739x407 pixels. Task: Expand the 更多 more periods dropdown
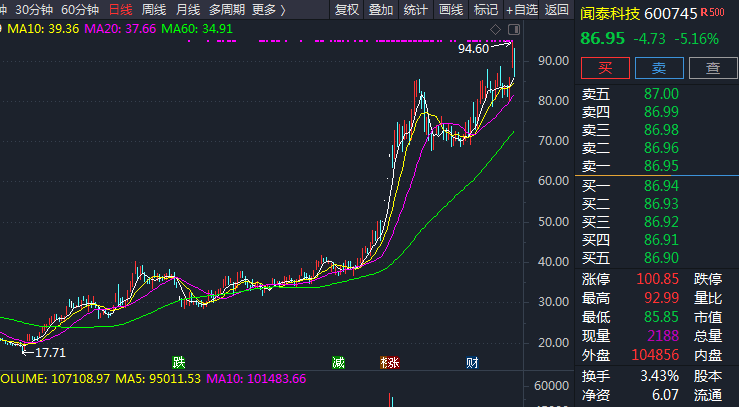(x=269, y=9)
